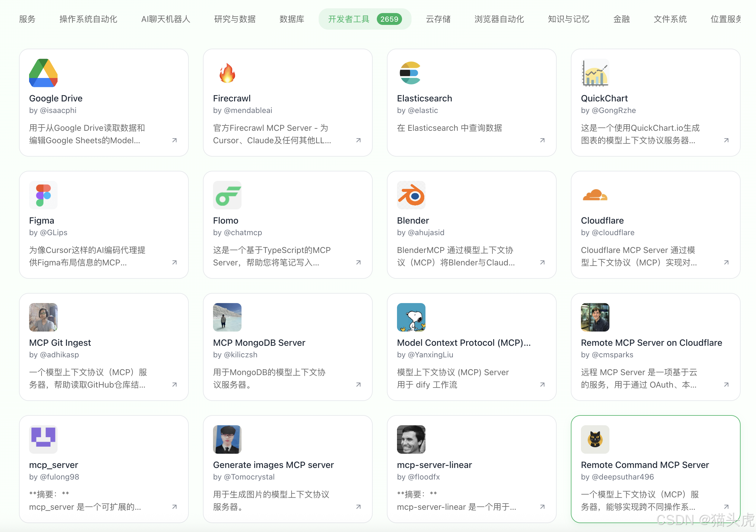
Task: Select the 浏览器自动化 tab
Action: click(x=499, y=19)
